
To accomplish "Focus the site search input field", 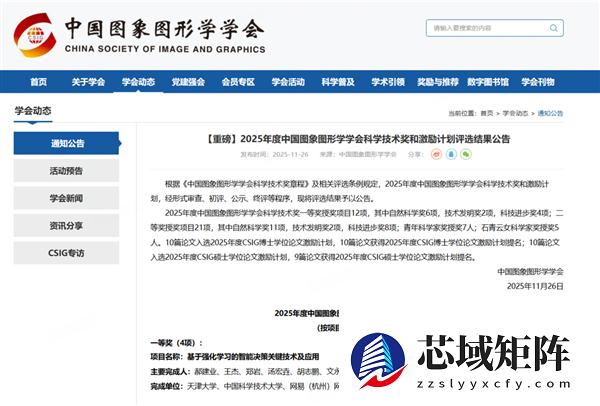I will click(494, 28).
